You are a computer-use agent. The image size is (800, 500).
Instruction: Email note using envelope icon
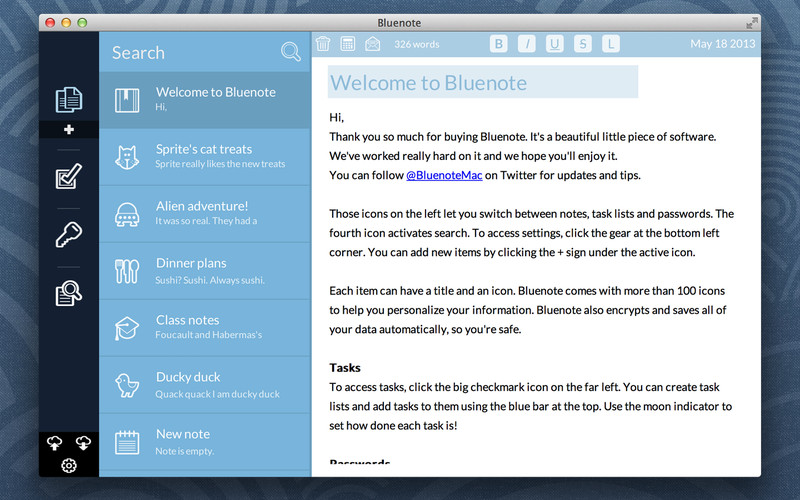click(x=372, y=44)
